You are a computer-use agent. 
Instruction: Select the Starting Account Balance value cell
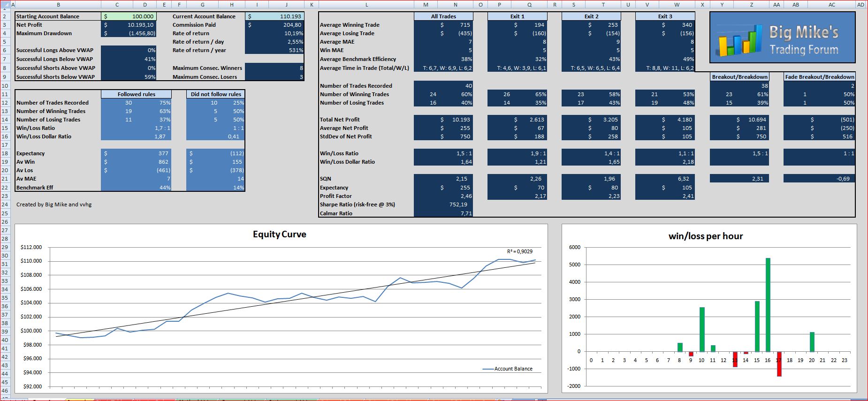point(128,16)
